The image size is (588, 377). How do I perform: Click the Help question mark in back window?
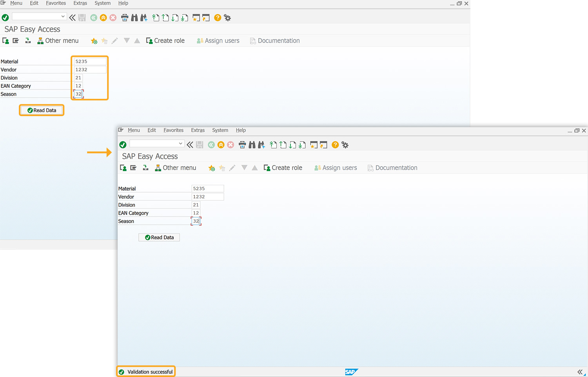tap(218, 18)
